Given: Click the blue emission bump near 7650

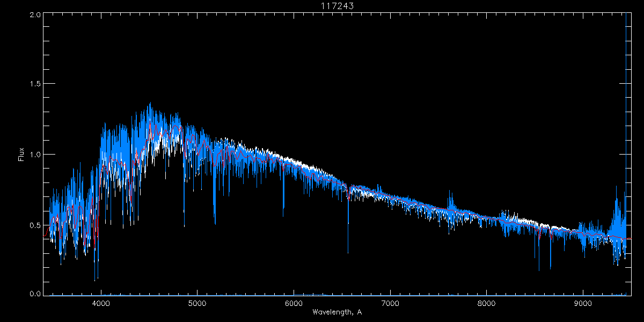Looking at the screenshot, I should coord(451,194).
